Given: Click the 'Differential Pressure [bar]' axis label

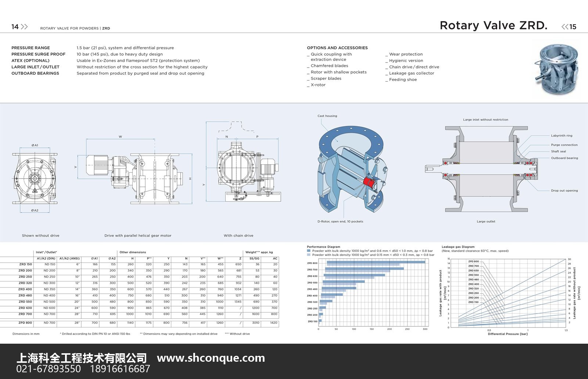Looking at the screenshot, I should pyautogui.click(x=508, y=334).
